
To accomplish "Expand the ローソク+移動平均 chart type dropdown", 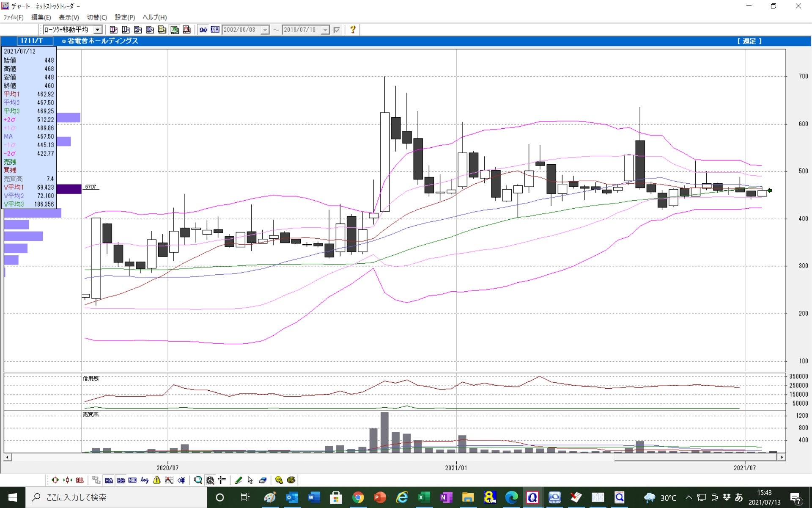I will (98, 30).
